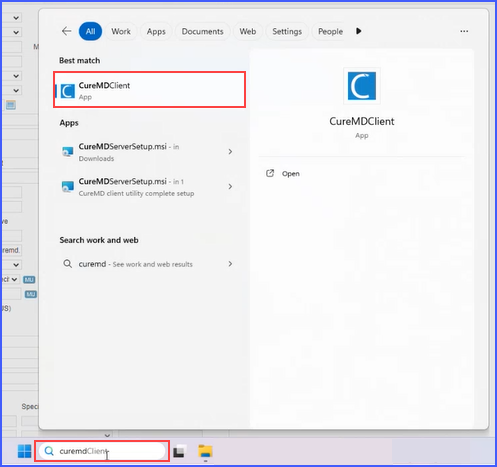Viewport: 497px width, 467px height.
Task: Click the Windows Start button
Action: point(24,451)
